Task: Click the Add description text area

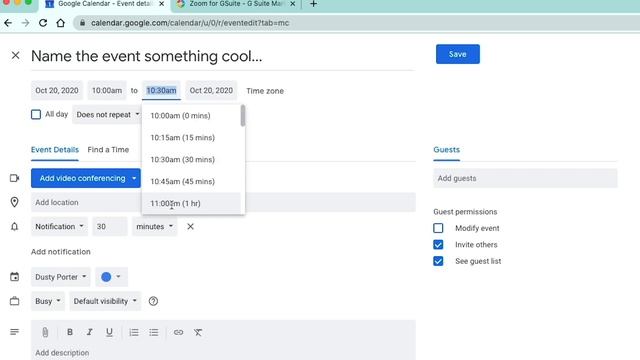Action: point(223,352)
